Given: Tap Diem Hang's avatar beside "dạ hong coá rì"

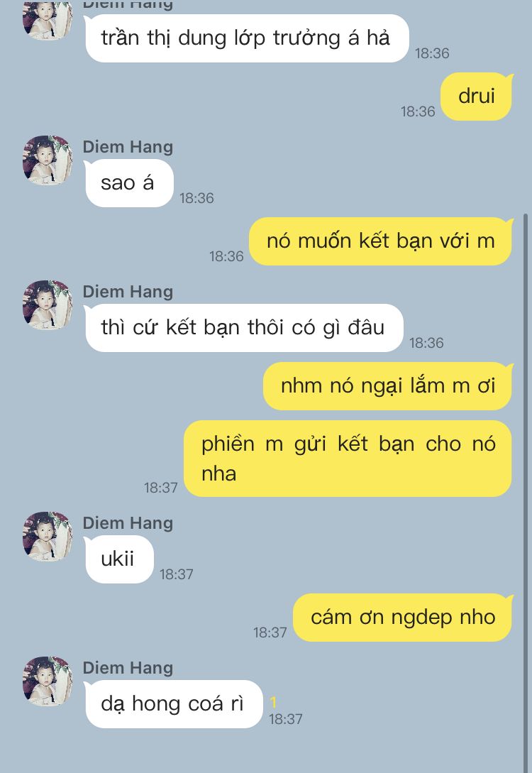Looking at the screenshot, I should [48, 681].
